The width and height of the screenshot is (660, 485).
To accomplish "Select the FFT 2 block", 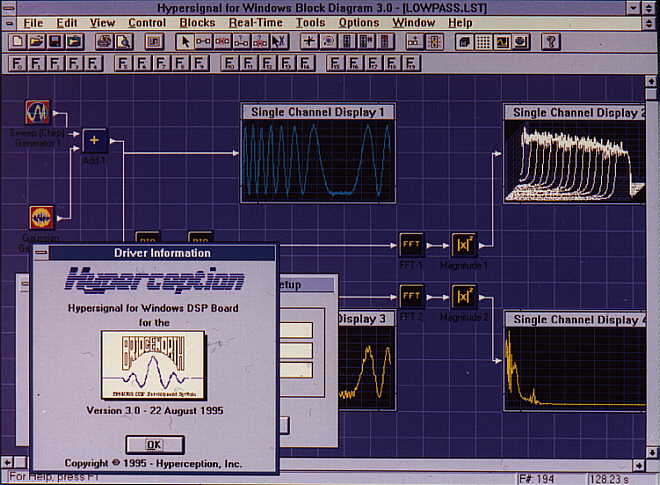I will click(411, 296).
